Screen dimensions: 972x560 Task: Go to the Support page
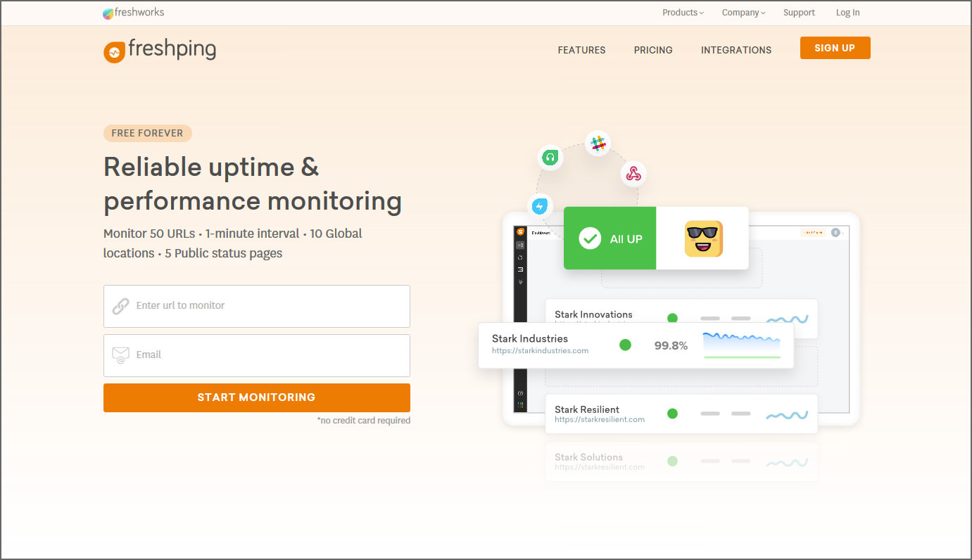(799, 13)
